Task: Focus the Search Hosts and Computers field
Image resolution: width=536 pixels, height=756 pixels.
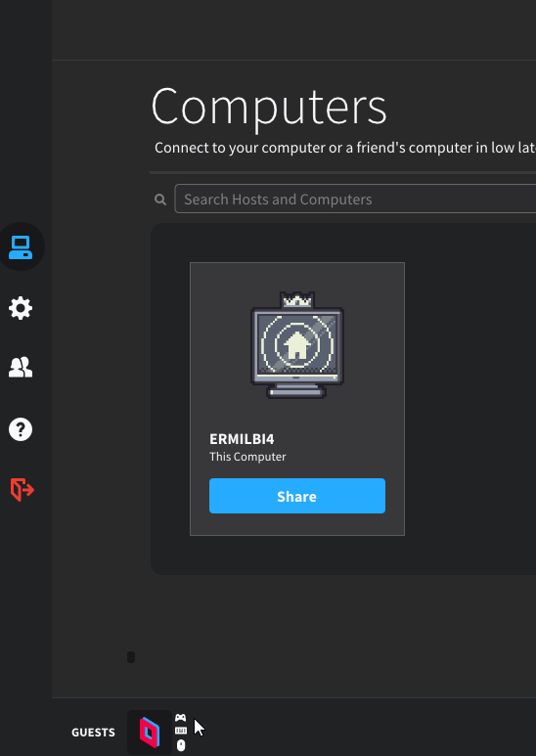Action: pos(355,199)
